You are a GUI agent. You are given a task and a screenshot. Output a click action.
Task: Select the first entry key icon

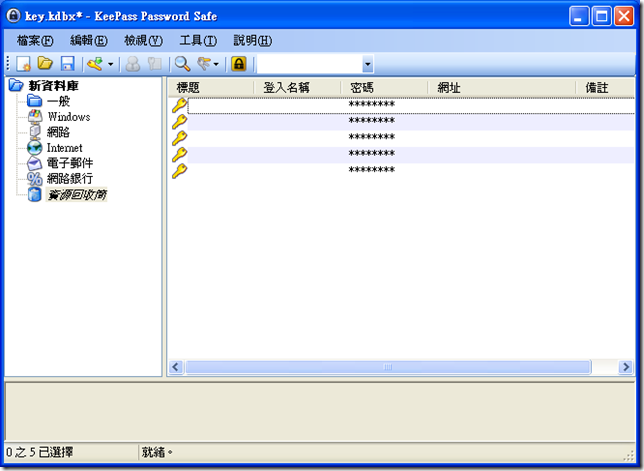(179, 105)
